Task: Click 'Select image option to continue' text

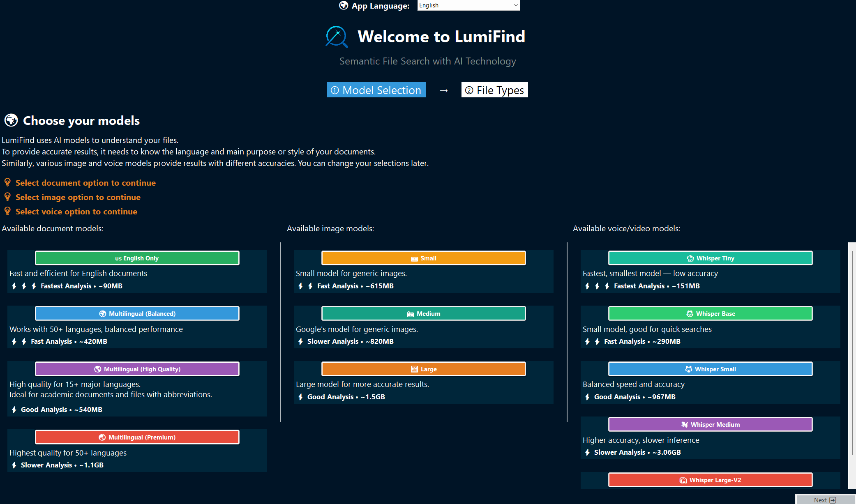Action: point(78,197)
